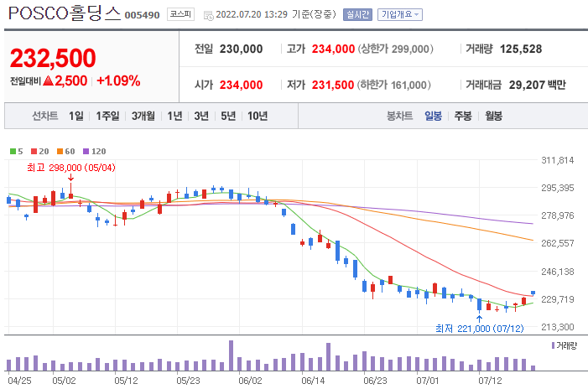Click the 06/02 date axis label
Viewport: 588px width, 389px height.
coord(250,381)
